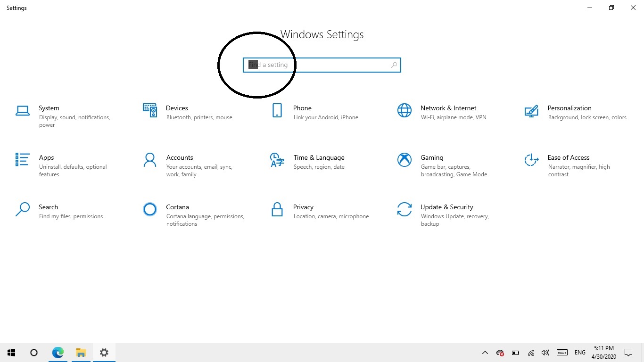Open the touch keyboard from the tray

(562, 353)
